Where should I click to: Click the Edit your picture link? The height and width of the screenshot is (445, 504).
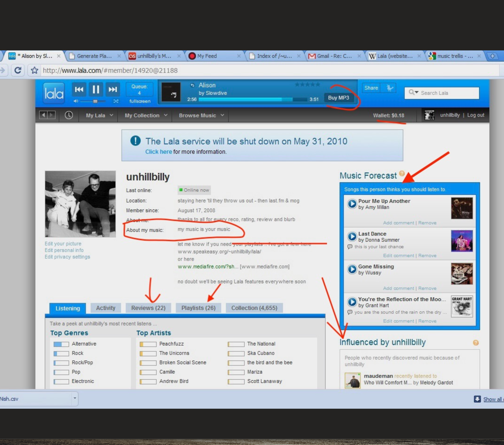coord(63,243)
